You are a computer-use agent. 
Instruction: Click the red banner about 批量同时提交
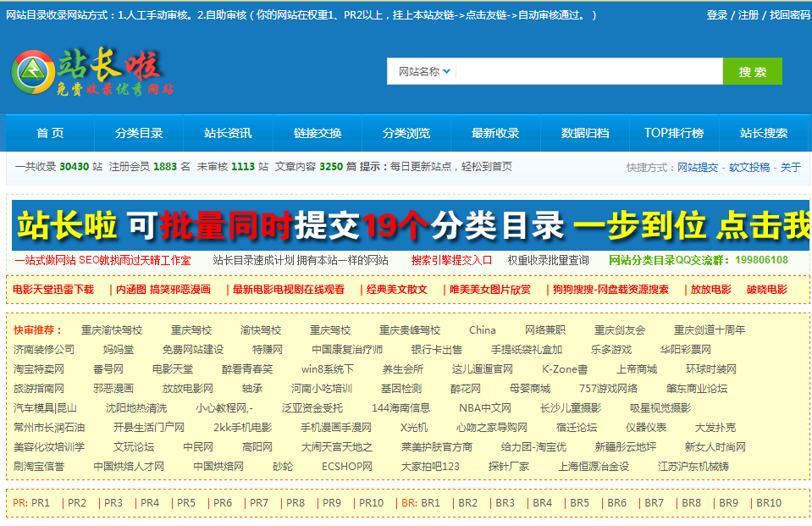pos(406,219)
